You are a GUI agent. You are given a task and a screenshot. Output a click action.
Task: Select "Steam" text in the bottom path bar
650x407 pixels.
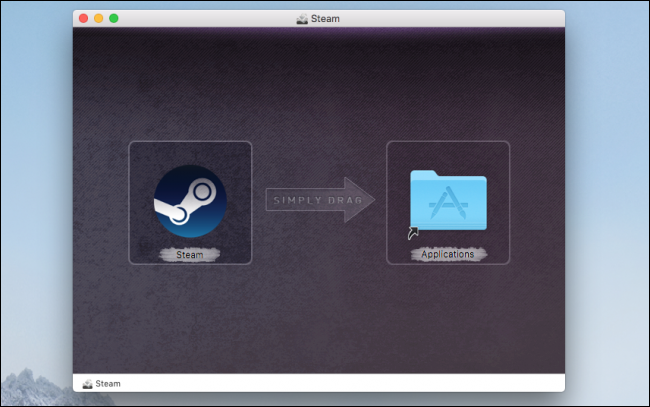click(108, 383)
